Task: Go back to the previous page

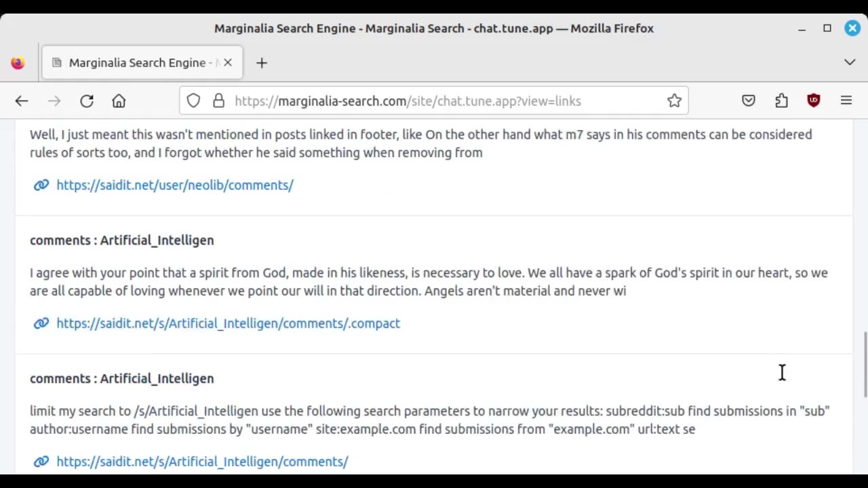Action: (x=22, y=101)
